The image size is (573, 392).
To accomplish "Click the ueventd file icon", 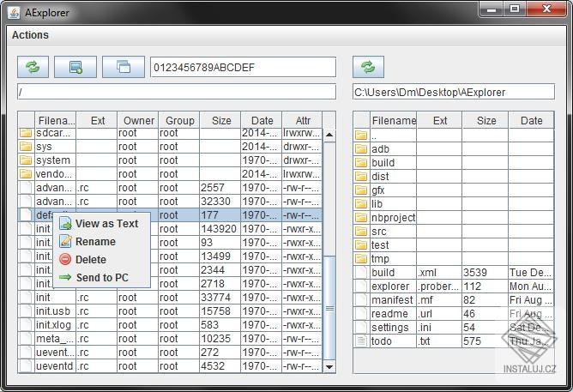I will (x=26, y=366).
